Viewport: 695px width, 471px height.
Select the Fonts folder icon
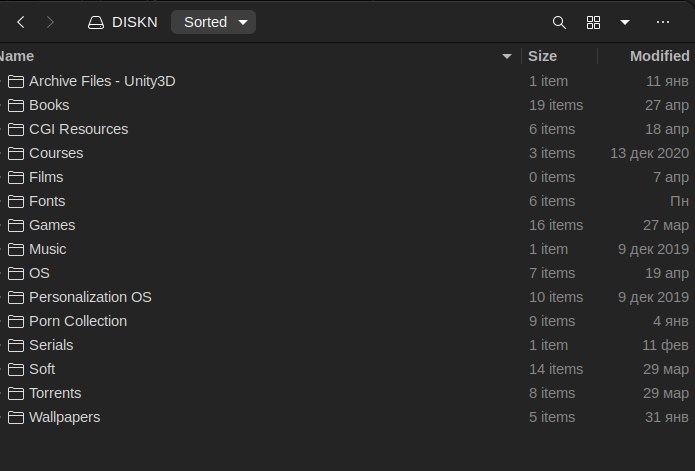click(16, 201)
